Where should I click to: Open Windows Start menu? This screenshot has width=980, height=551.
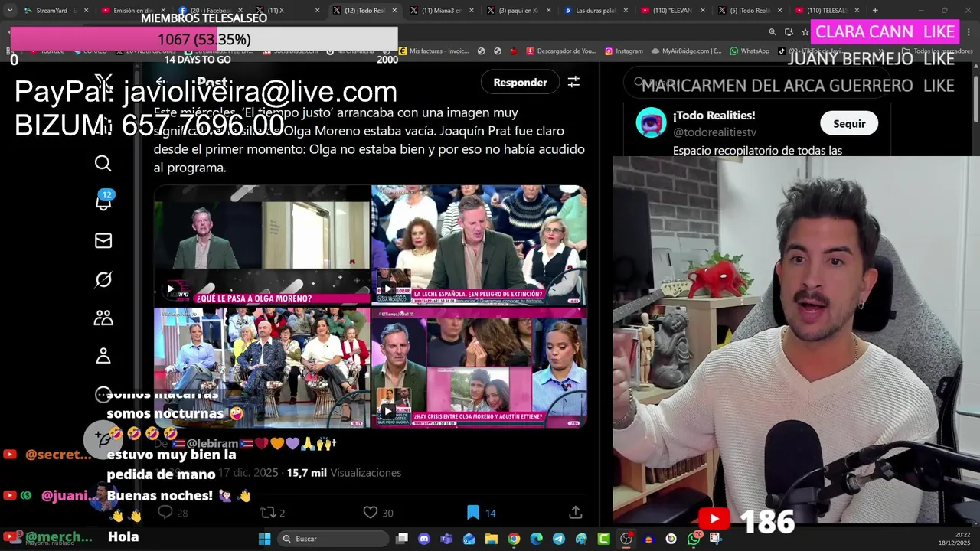tap(264, 539)
